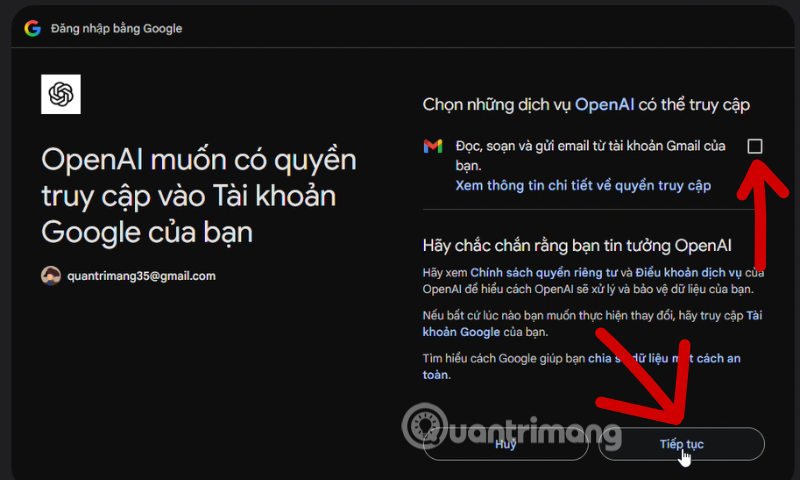The height and width of the screenshot is (480, 800).
Task: Click the email quantrimang35@gmail.com
Action: click(x=141, y=276)
